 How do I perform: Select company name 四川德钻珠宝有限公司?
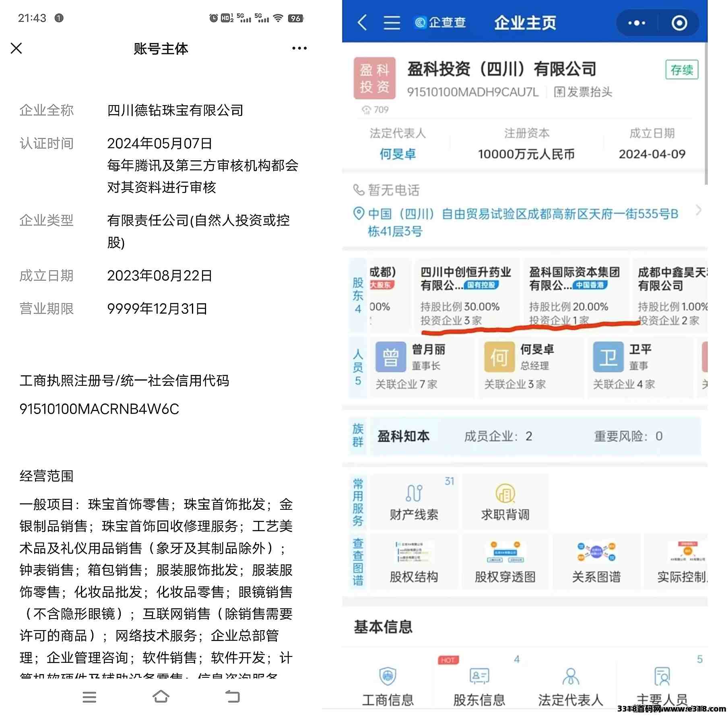pyautogui.click(x=175, y=110)
